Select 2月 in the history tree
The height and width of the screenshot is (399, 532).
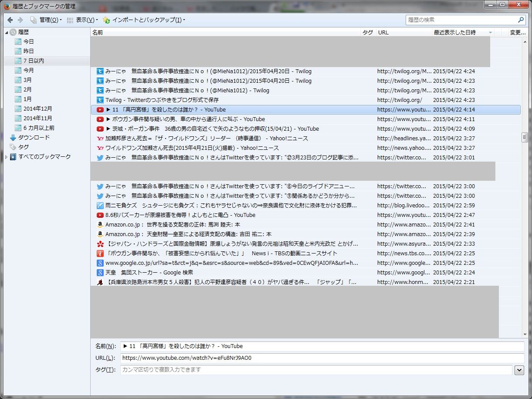click(27, 90)
